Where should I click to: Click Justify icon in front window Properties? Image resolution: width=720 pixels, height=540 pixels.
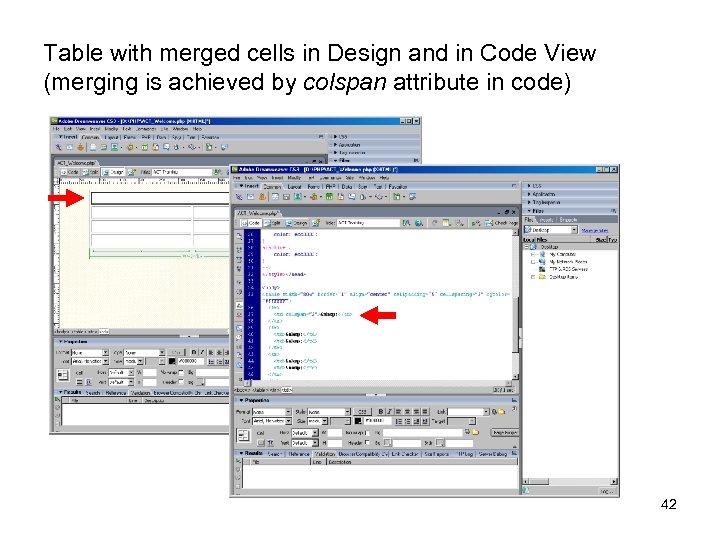(425, 411)
